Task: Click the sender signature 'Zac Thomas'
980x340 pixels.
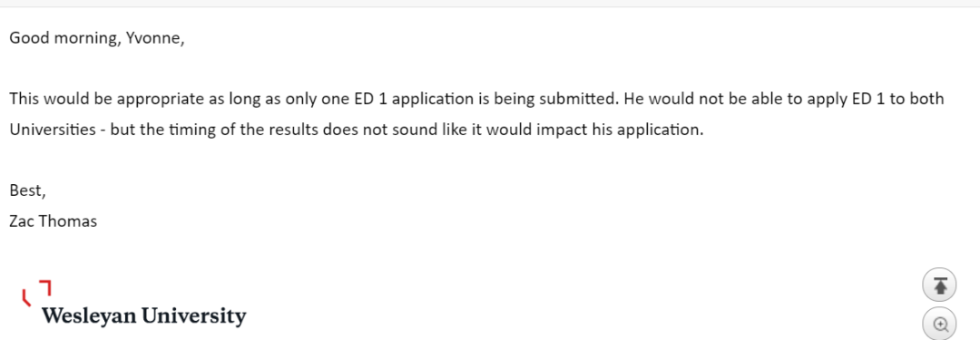Action: click(x=54, y=220)
